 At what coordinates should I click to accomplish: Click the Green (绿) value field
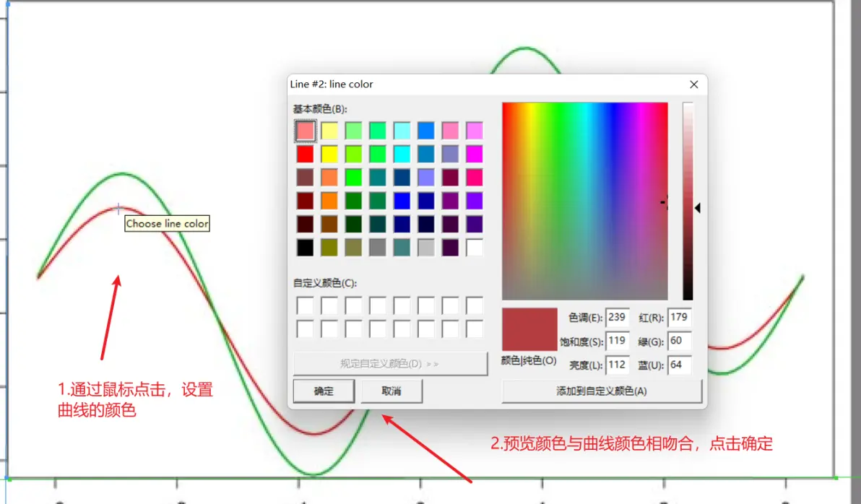tap(679, 341)
